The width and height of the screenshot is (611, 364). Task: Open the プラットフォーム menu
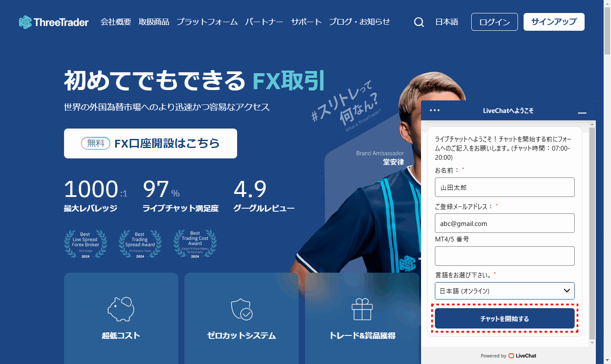click(207, 22)
